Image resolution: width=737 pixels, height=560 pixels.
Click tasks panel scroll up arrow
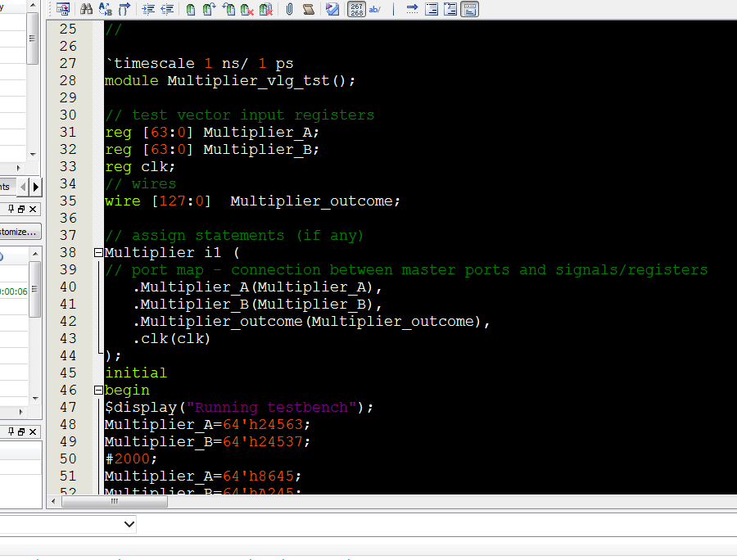[35, 254]
